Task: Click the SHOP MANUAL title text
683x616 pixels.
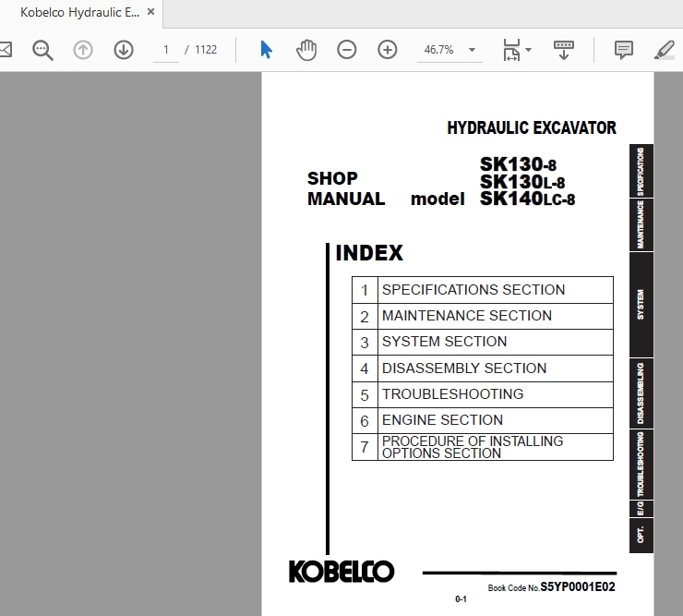Action: [x=346, y=188]
